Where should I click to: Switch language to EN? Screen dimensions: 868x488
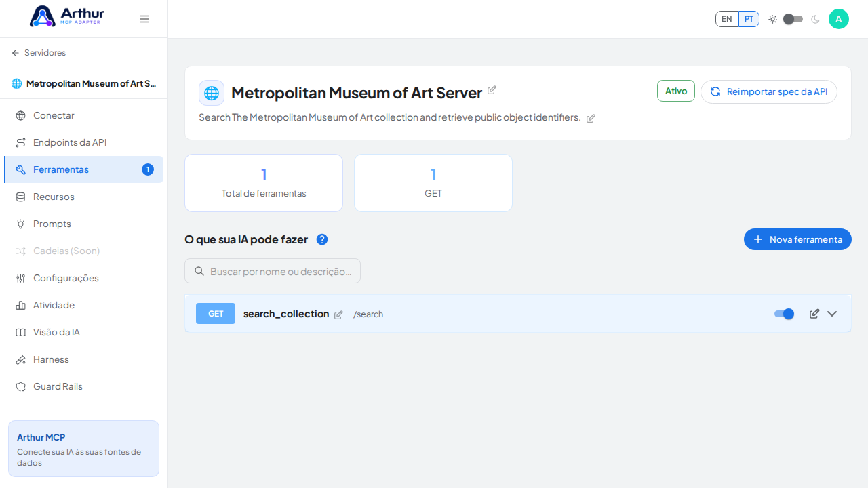(727, 19)
